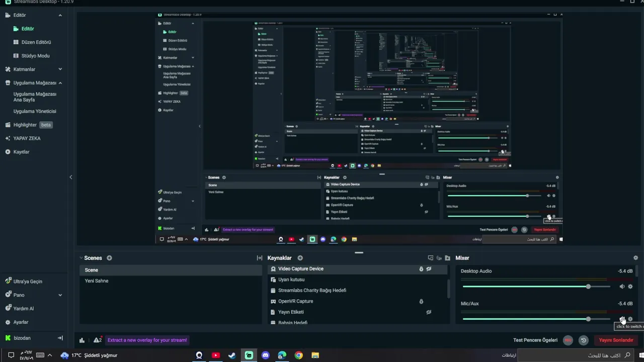Open Uygulama Yöneticisi
The width and height of the screenshot is (644, 362).
[35, 111]
